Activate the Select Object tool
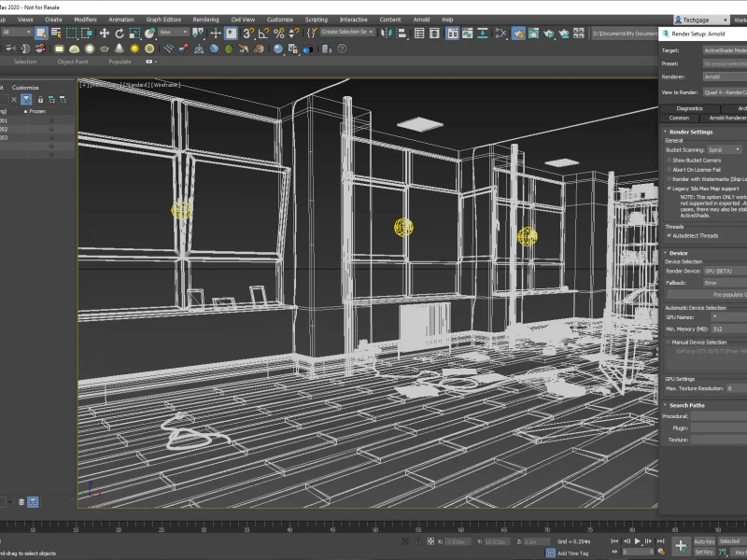This screenshot has height=560, width=747. tap(41, 33)
